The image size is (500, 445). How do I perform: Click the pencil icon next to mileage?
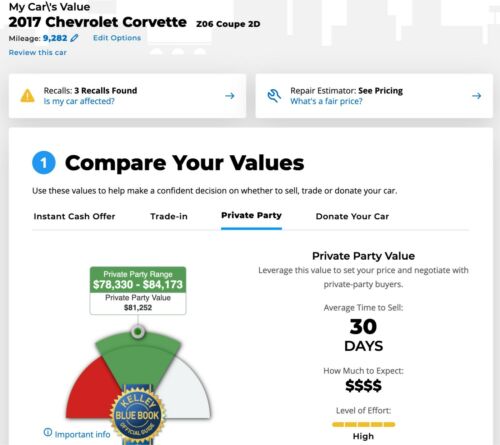(74, 38)
